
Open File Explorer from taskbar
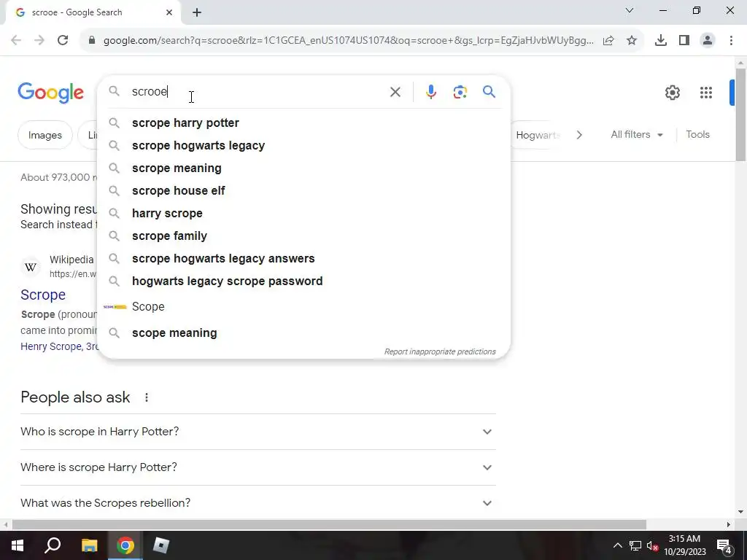pyautogui.click(x=89, y=545)
